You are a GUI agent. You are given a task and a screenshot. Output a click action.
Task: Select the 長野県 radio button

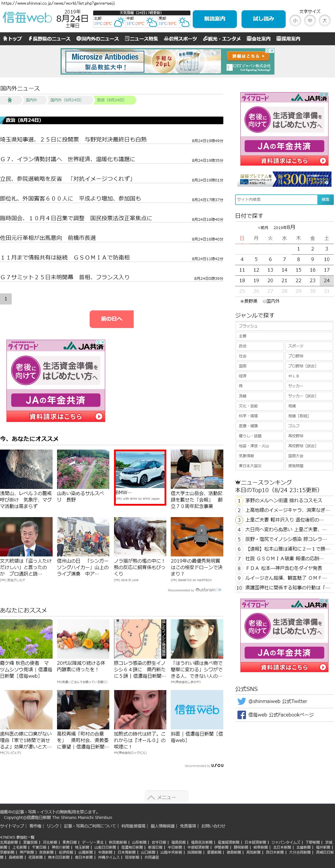pos(242,301)
